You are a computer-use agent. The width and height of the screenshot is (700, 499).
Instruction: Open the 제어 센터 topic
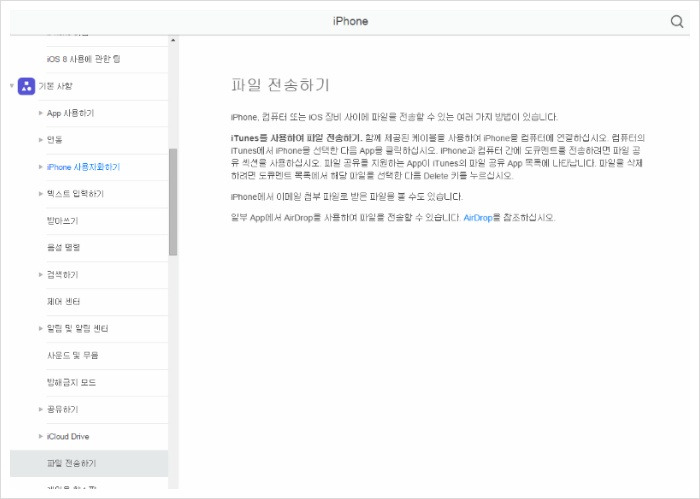pyautogui.click(x=63, y=302)
